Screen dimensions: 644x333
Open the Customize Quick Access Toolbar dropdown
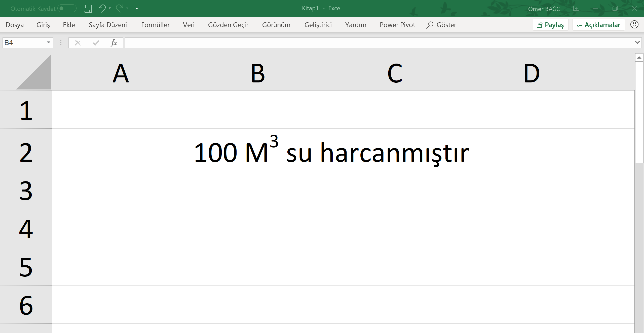[137, 8]
